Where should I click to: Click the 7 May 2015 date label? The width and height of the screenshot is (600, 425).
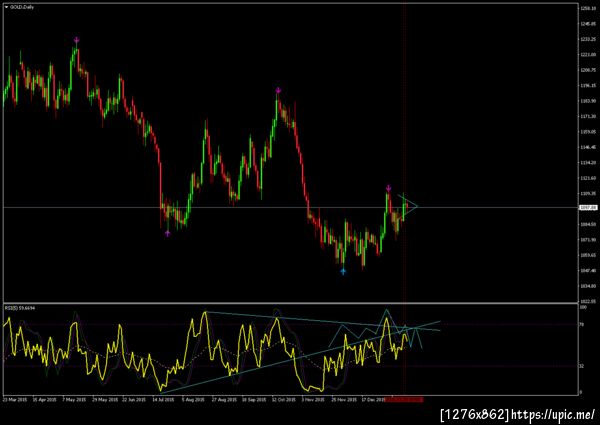(x=74, y=399)
